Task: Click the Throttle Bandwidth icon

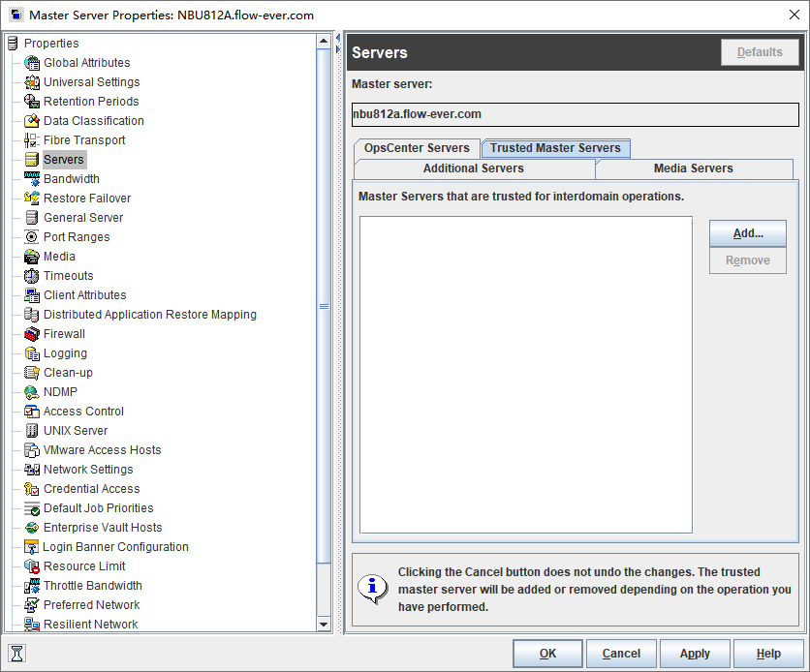Action: (32, 585)
